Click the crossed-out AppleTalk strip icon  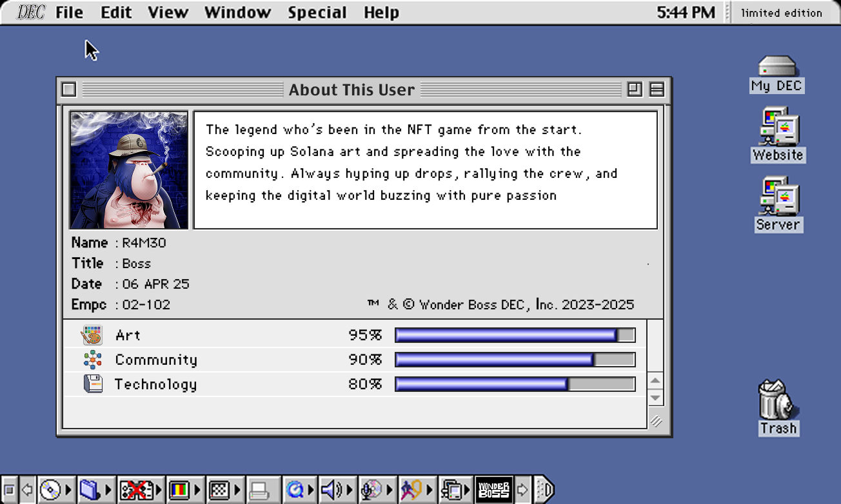(136, 490)
